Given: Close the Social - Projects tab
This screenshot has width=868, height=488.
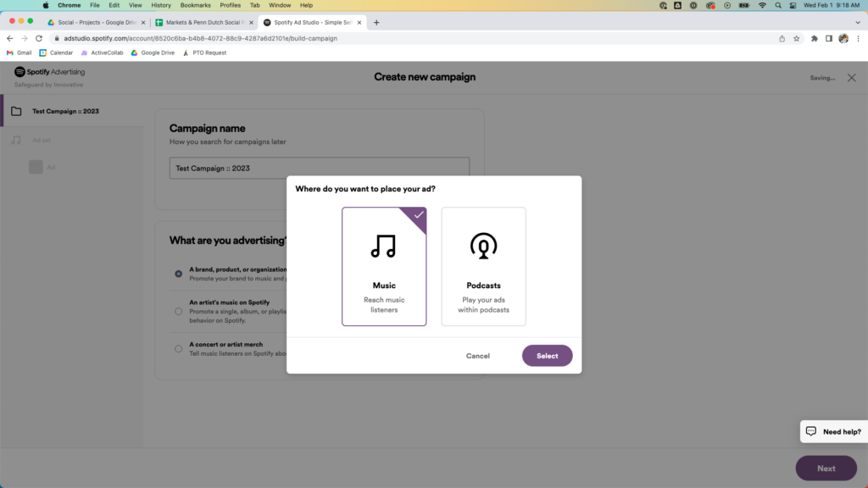Looking at the screenshot, I should click(142, 23).
